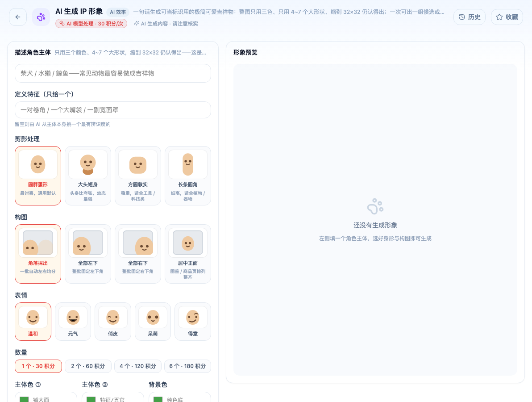Click the AI 生成 IP 形象 title
532x402 pixels.
[79, 12]
